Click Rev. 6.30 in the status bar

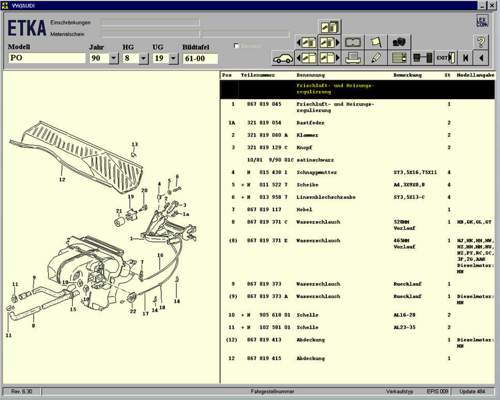coord(22,391)
